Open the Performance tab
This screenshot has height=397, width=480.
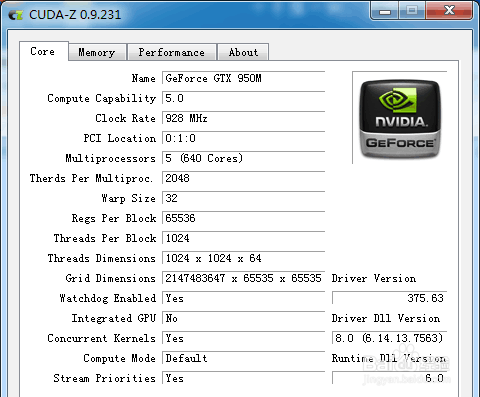172,52
